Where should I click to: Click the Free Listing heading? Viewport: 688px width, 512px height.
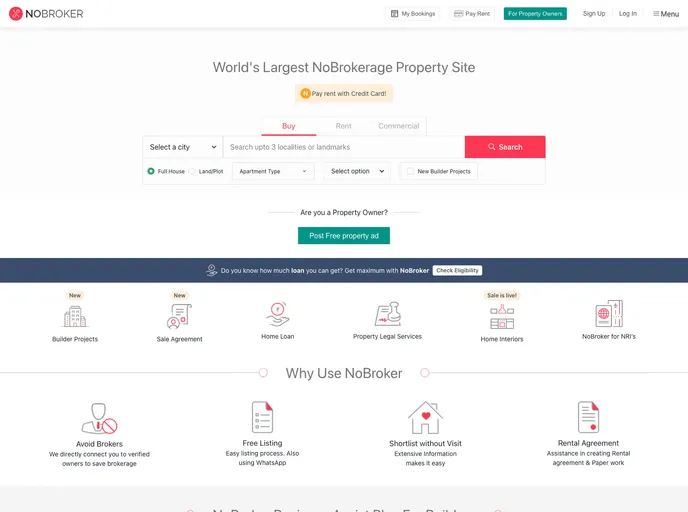pos(262,443)
